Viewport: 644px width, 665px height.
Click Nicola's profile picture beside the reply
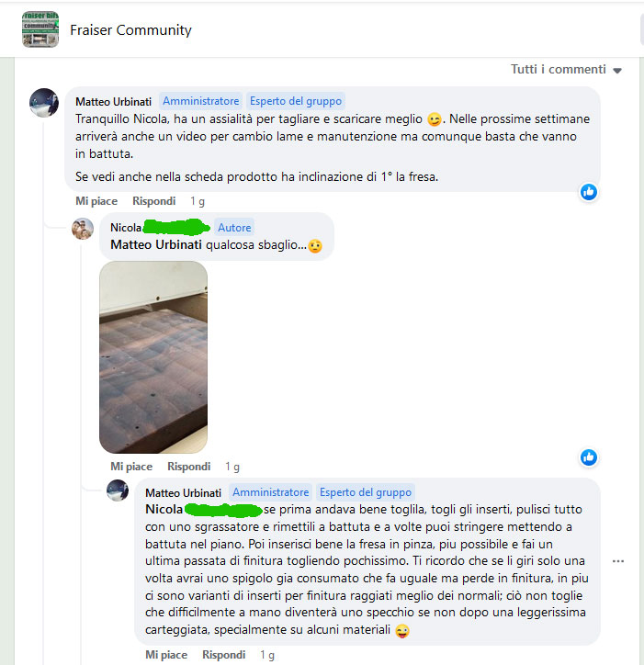83,229
